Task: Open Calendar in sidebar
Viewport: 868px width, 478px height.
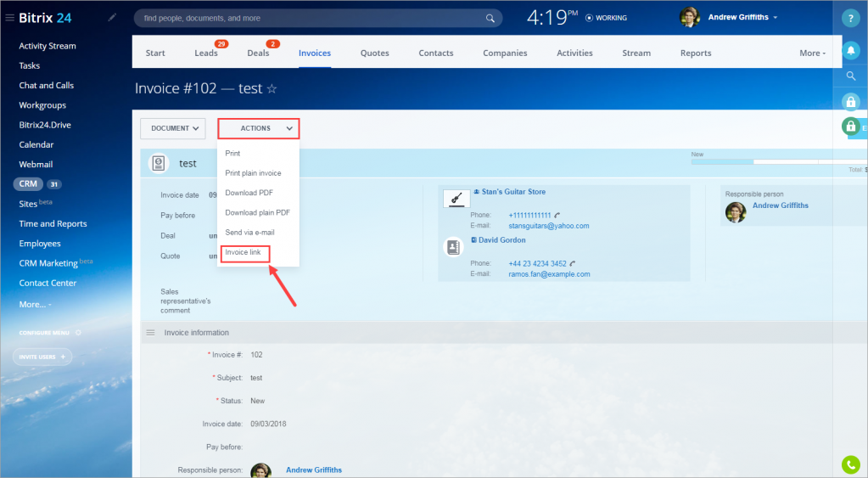Action: (x=36, y=144)
